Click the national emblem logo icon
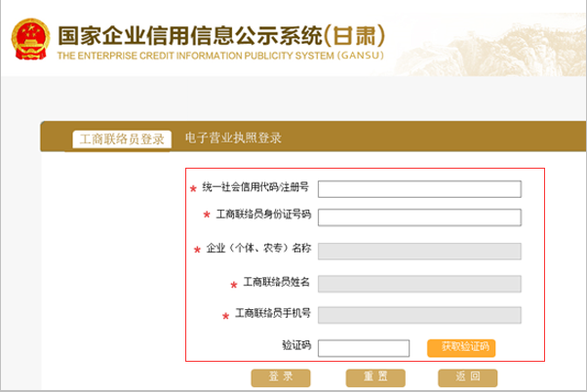This screenshot has width=587, height=392. tap(30, 39)
